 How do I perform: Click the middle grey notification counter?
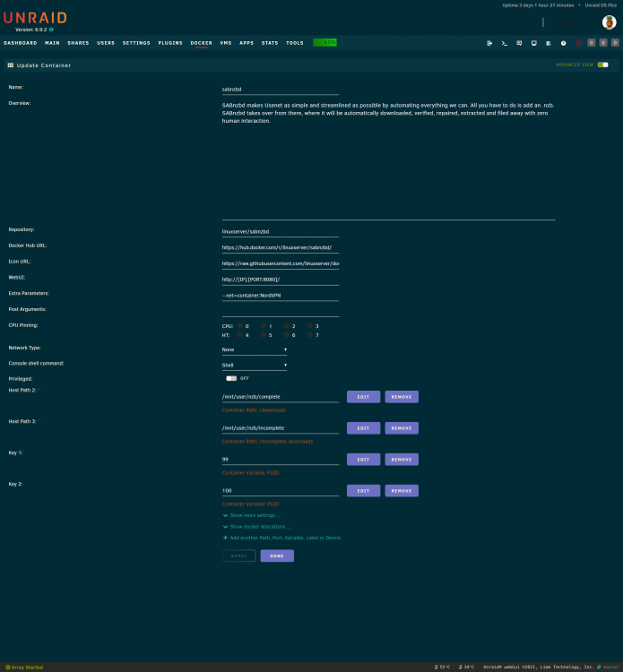tap(603, 42)
